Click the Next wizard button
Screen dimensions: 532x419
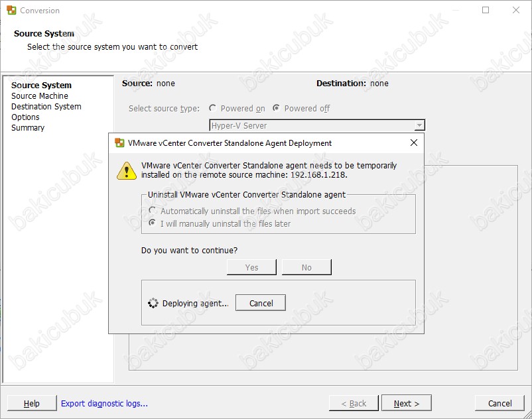coord(407,403)
